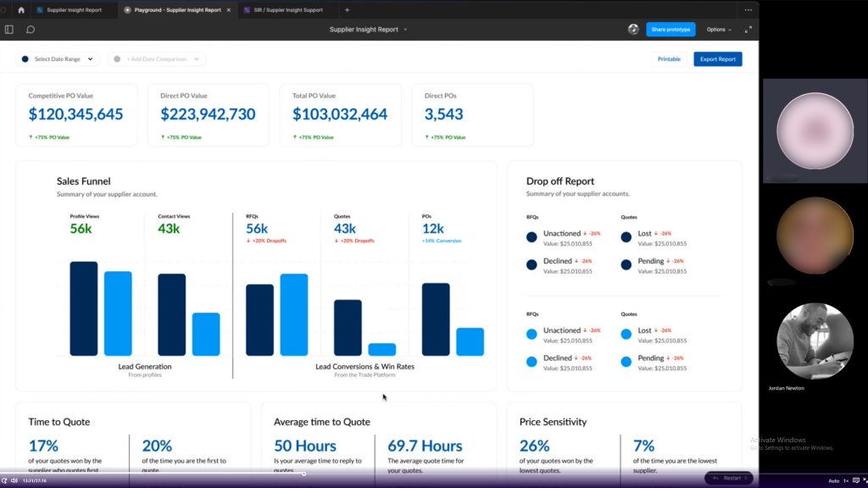This screenshot has height=488, width=868.
Task: Expand the Select Date Range dropdown
Action: click(x=58, y=59)
